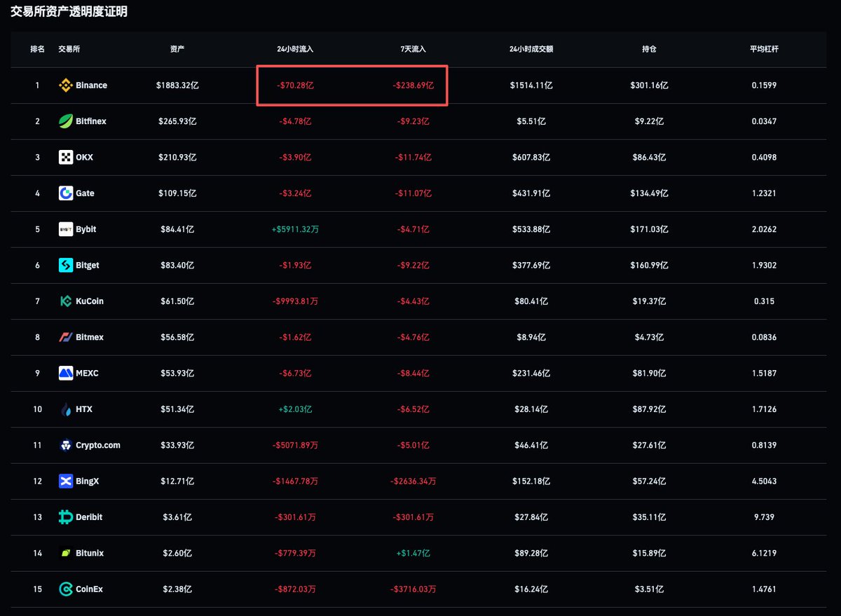Sort by the 平均杠杆 column header

click(763, 49)
